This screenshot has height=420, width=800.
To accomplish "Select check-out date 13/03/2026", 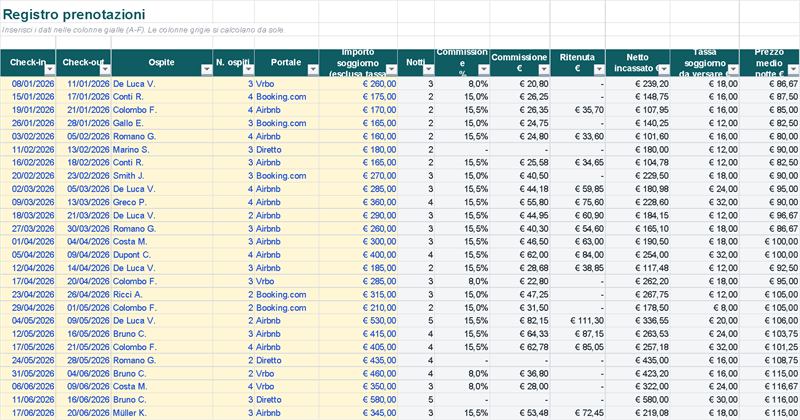I will pyautogui.click(x=84, y=202).
